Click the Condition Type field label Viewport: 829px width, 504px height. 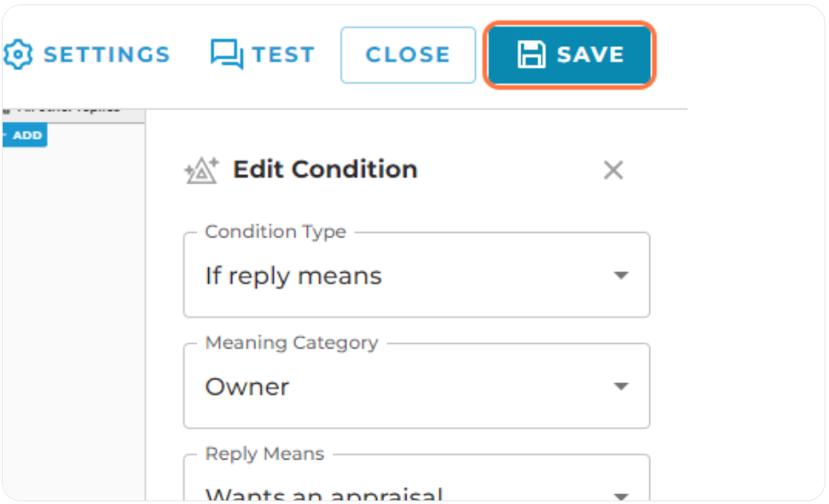point(276,231)
